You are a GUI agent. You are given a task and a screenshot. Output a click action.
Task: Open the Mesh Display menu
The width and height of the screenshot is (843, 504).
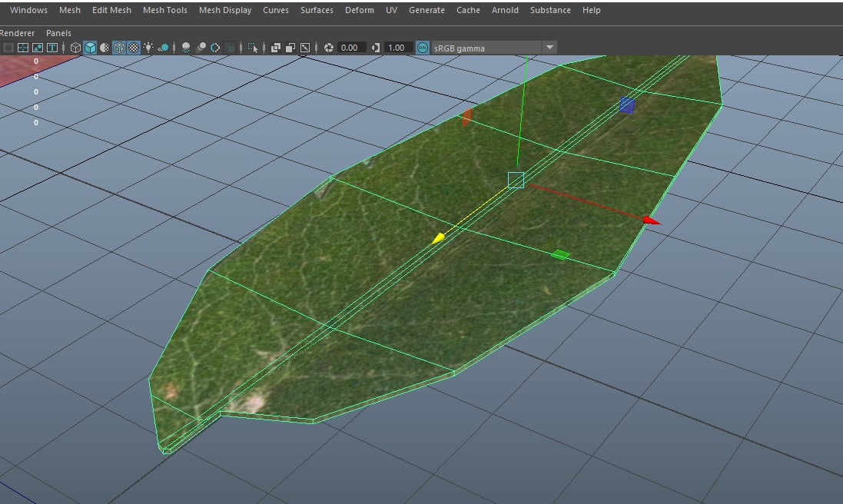225,10
